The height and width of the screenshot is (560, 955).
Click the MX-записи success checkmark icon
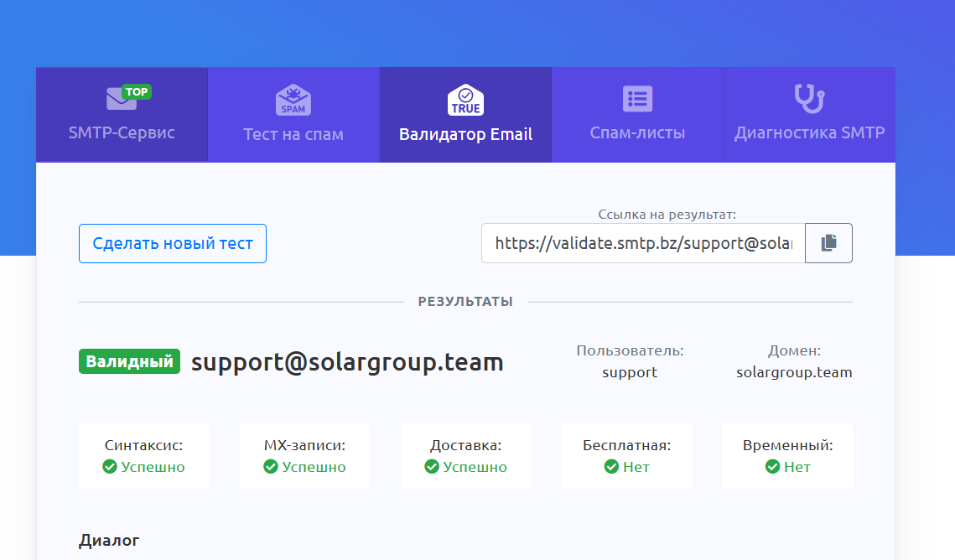click(271, 467)
